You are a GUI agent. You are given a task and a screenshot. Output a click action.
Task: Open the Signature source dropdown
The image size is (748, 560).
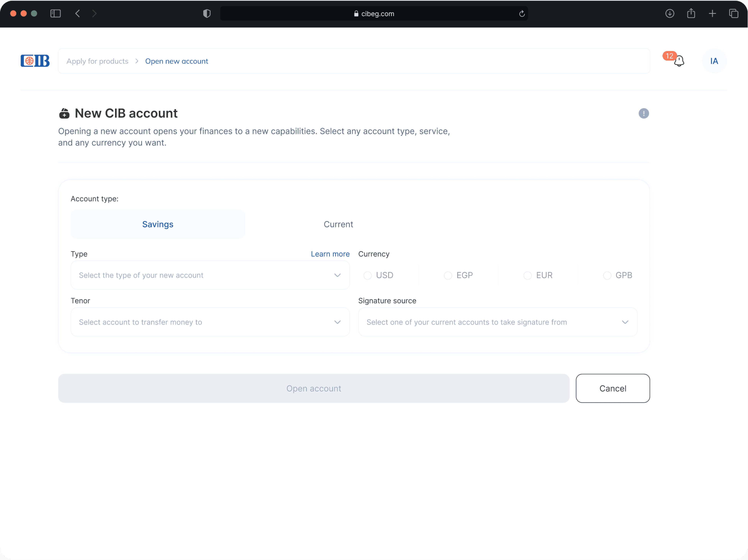(x=498, y=322)
